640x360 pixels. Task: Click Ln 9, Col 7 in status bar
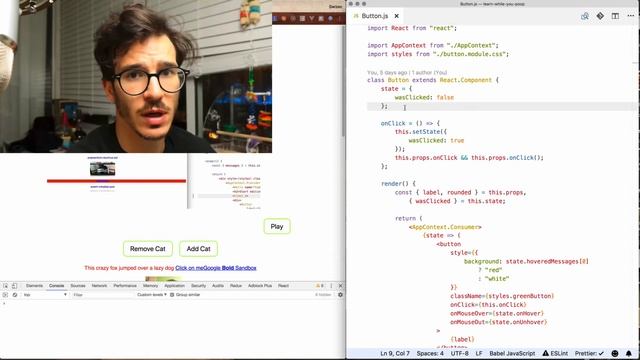(x=395, y=353)
